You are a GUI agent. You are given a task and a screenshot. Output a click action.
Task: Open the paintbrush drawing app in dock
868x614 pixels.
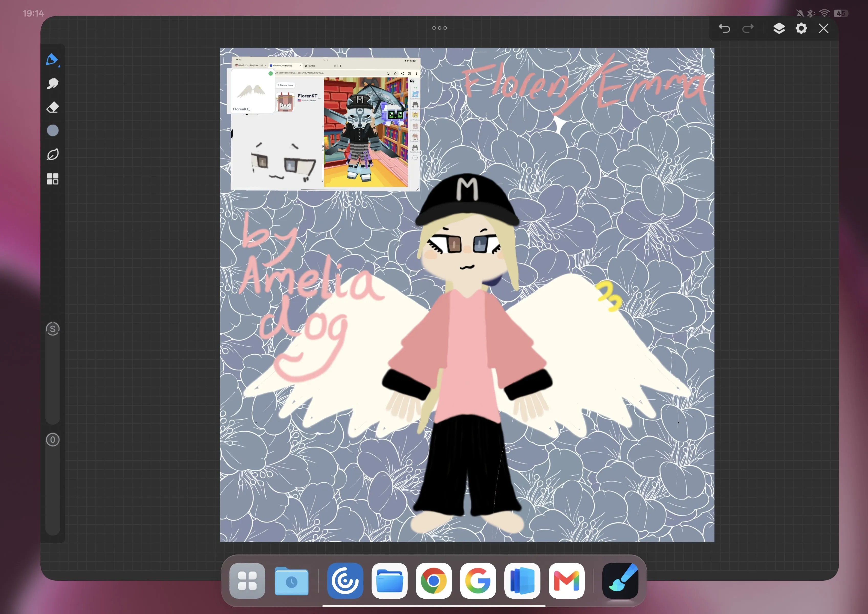pos(620,580)
